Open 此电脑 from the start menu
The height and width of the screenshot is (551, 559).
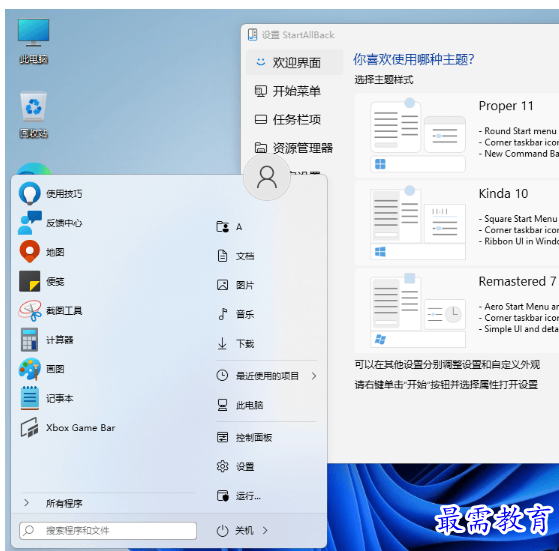click(240, 405)
